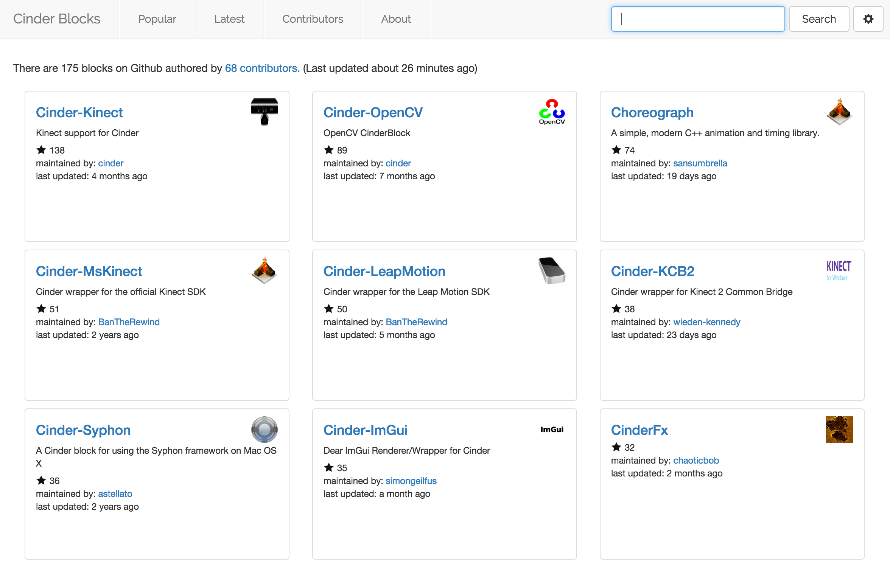Visit maintainer wieden-kennedy's profile
Image resolution: width=890 pixels, height=588 pixels.
pos(707,322)
